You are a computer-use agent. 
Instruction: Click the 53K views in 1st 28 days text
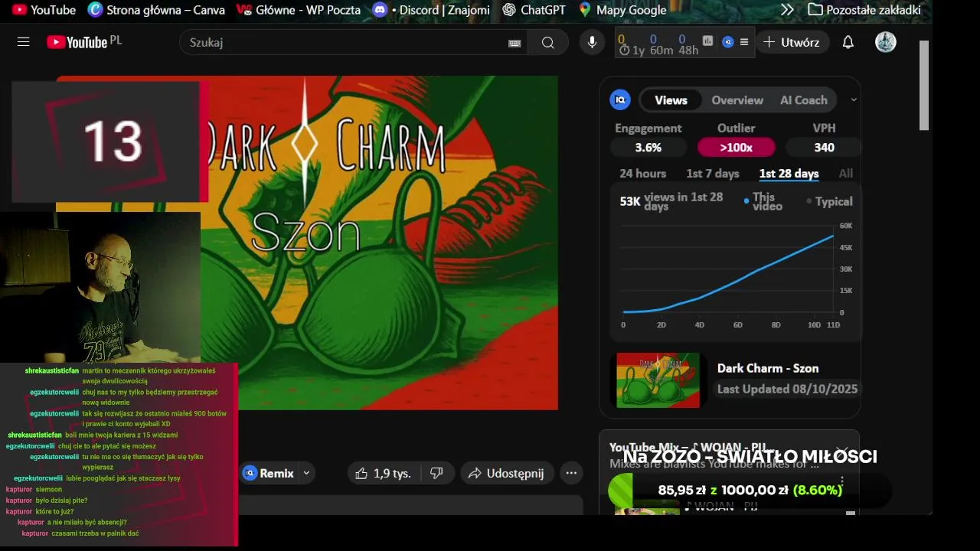[x=671, y=201]
